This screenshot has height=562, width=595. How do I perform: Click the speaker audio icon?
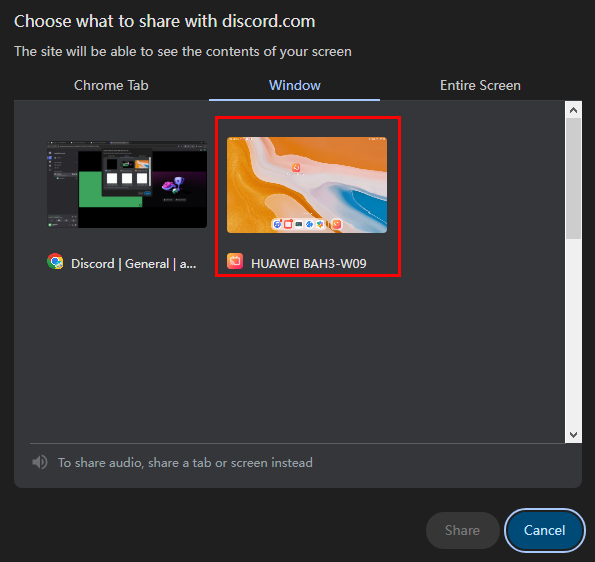coord(39,462)
